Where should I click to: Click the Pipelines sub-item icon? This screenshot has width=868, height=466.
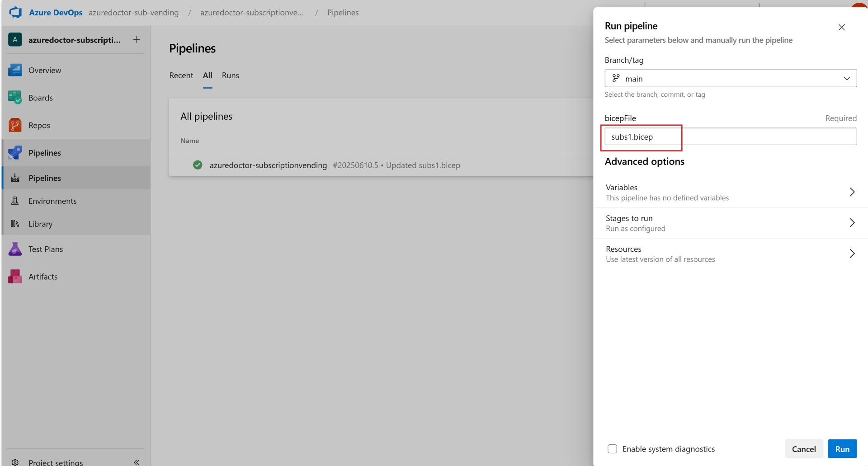15,178
